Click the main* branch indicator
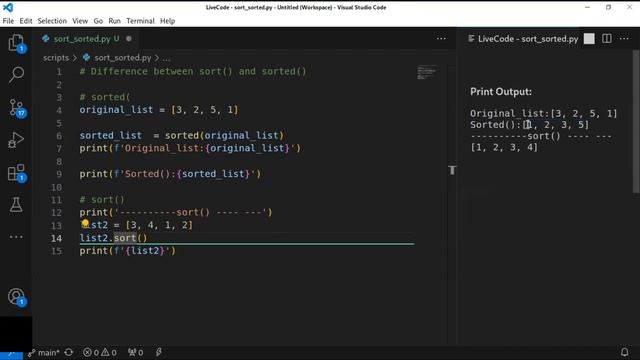Screen dimensions: 640x360 [x=44, y=352]
